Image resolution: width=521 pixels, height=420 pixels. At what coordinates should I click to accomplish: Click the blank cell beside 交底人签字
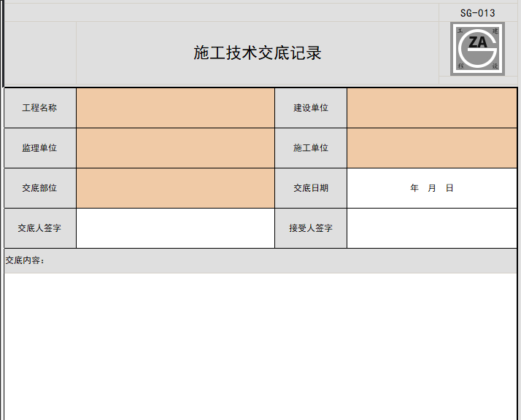(x=175, y=228)
